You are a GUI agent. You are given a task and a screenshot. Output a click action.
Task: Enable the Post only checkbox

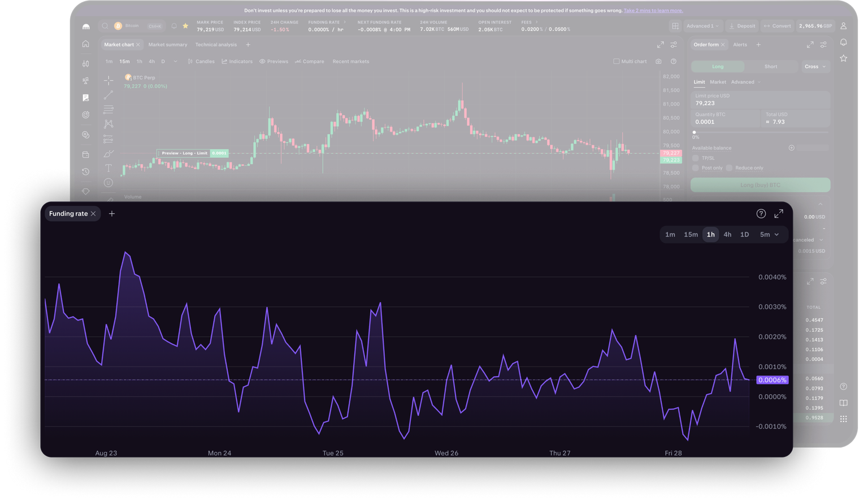pyautogui.click(x=696, y=168)
